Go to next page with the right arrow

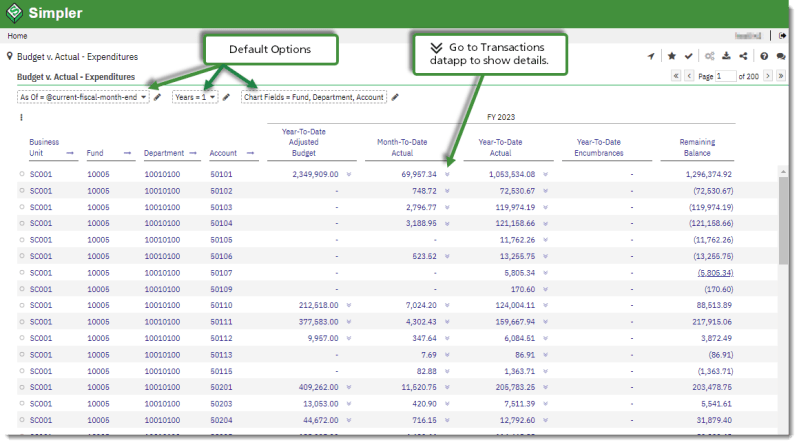[767, 75]
